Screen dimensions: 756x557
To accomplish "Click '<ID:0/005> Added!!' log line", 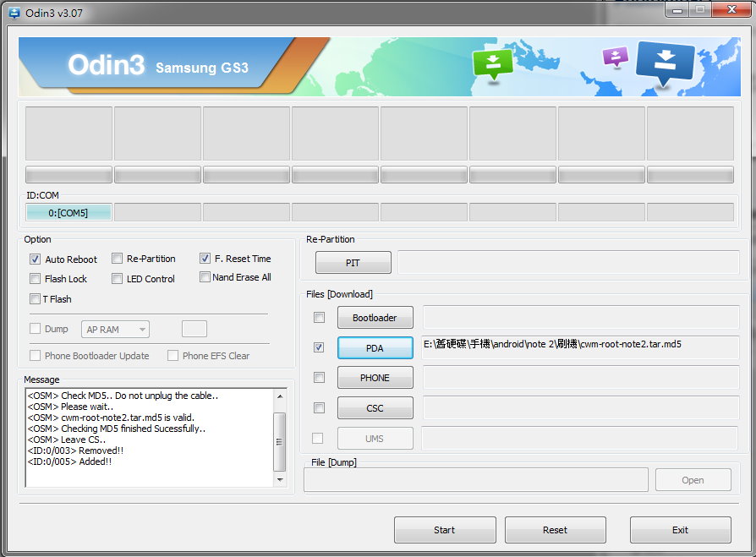I will 69,461.
